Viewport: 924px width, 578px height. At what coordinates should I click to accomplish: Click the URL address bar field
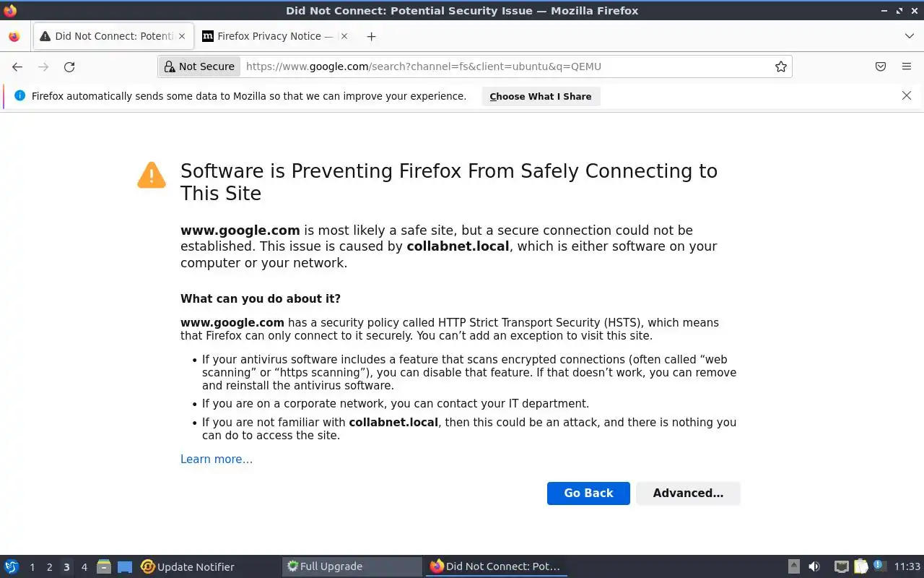(x=505, y=66)
